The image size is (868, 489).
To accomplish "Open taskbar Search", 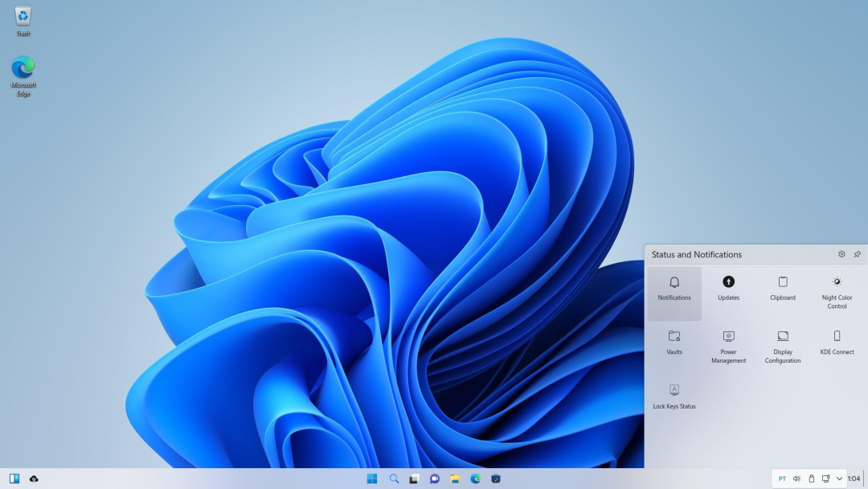I will pyautogui.click(x=393, y=478).
